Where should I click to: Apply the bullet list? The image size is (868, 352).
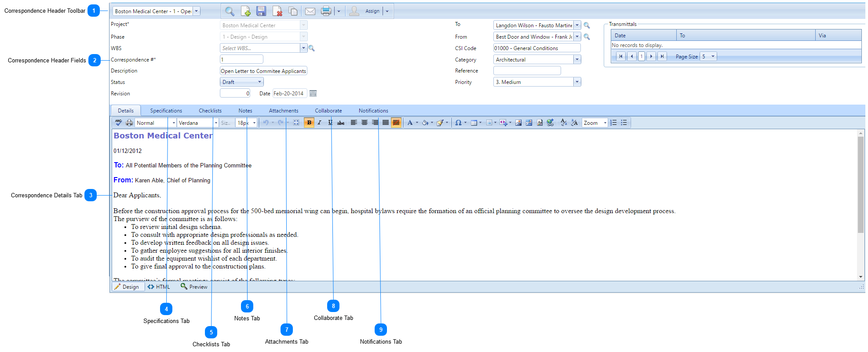click(x=624, y=123)
